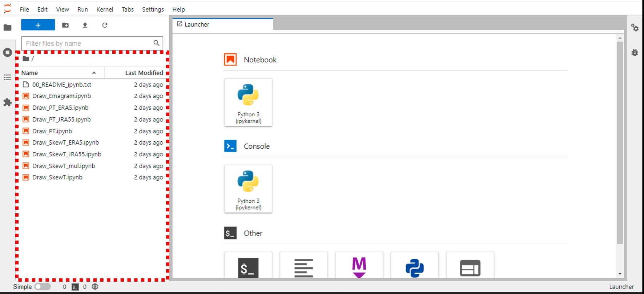The image size is (644, 294).
Task: Click the New Launcher plus button
Action: point(38,25)
